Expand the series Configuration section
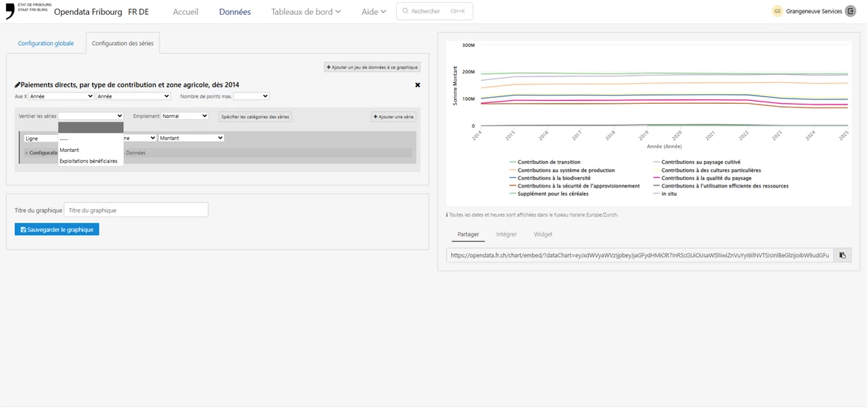 click(x=42, y=153)
